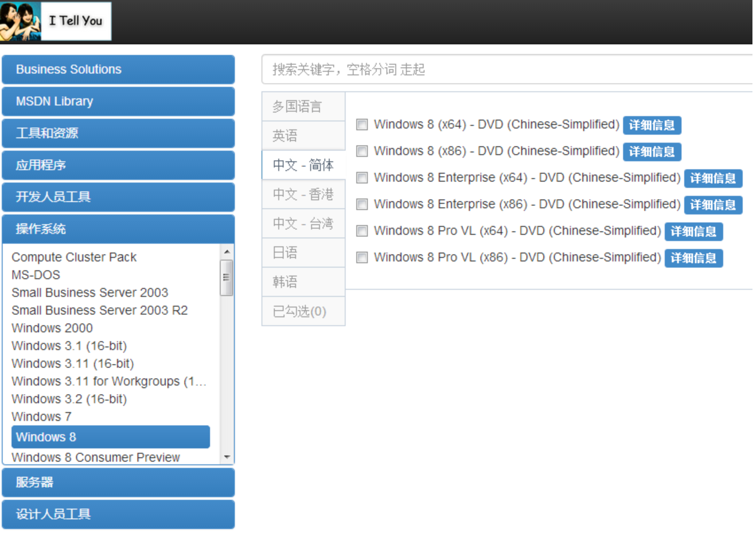
Task: Select Windows 8 Consumer Preview entry
Action: pos(96,457)
